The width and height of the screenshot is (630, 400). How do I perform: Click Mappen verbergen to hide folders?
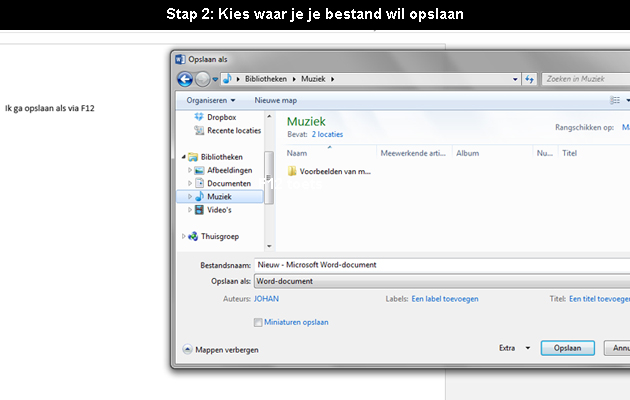point(221,349)
